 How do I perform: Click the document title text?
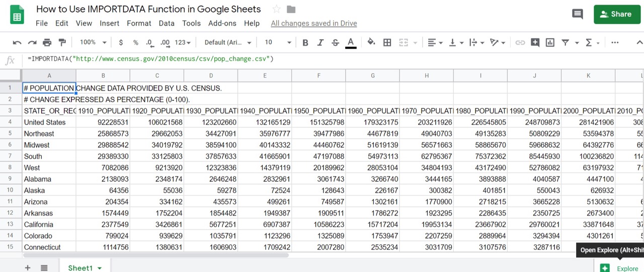click(x=148, y=9)
